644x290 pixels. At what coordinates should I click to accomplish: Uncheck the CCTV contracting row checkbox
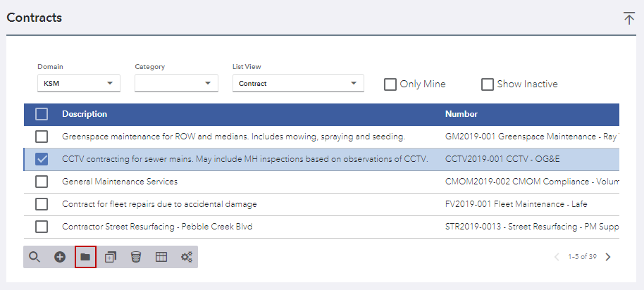(x=42, y=159)
